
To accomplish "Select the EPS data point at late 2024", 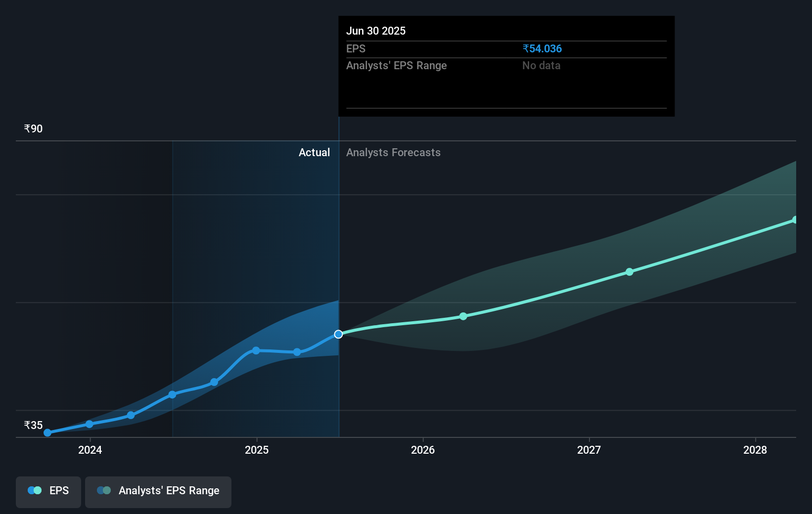I will click(x=214, y=382).
